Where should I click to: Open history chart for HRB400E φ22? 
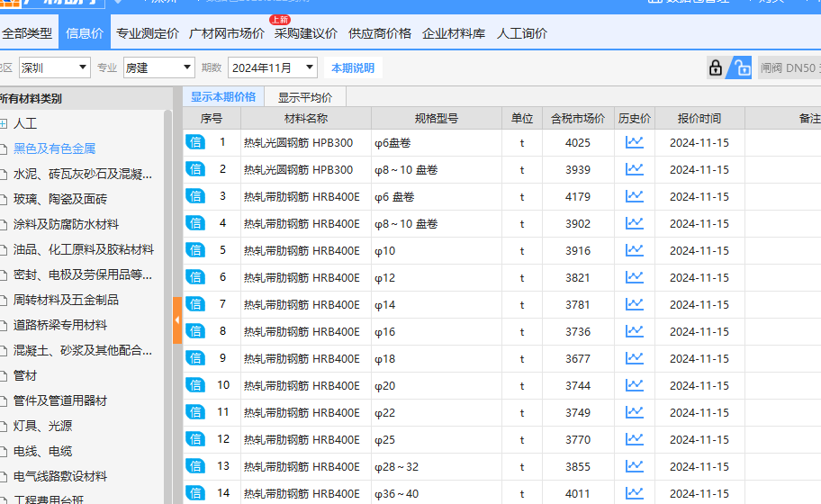(634, 412)
